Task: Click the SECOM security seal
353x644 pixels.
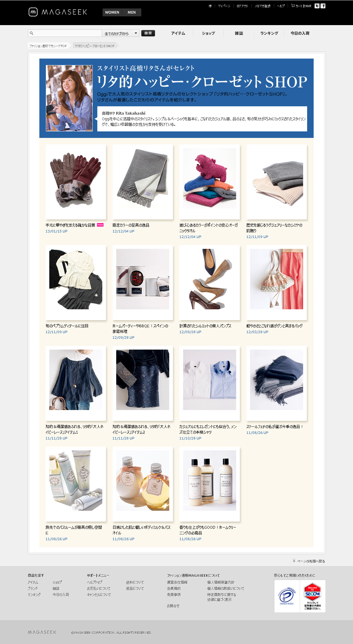Action: pos(312,596)
